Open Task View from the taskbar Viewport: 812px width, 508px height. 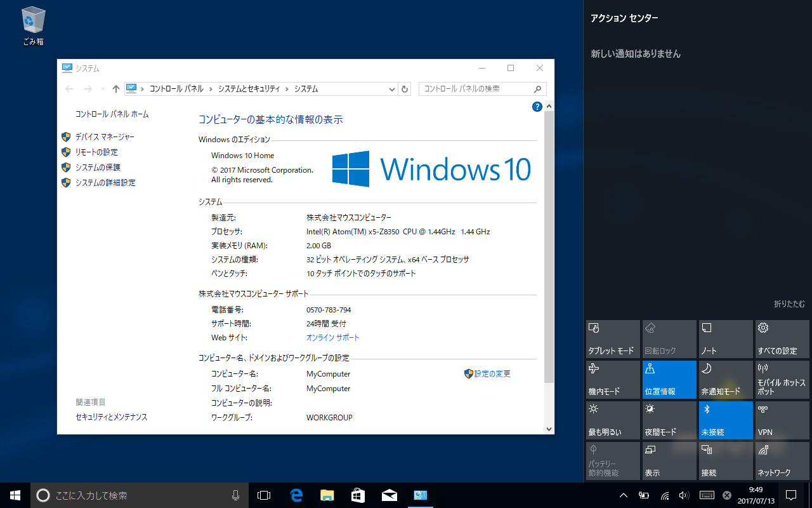(x=264, y=495)
